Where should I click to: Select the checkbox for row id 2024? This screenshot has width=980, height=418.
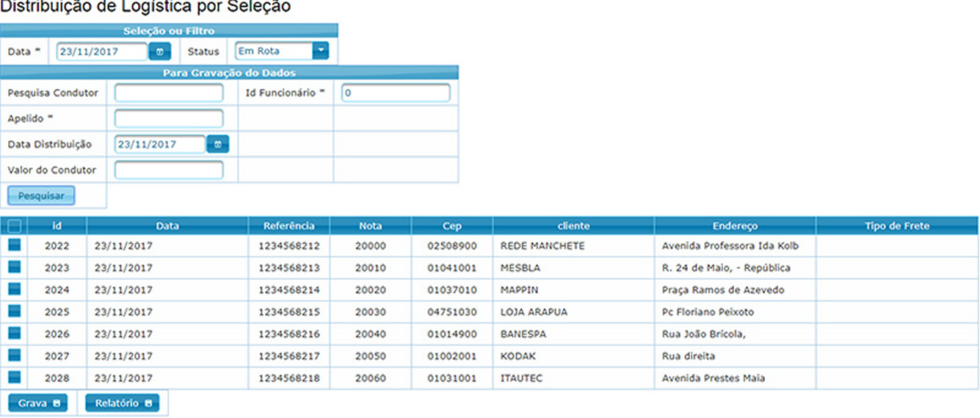click(15, 289)
